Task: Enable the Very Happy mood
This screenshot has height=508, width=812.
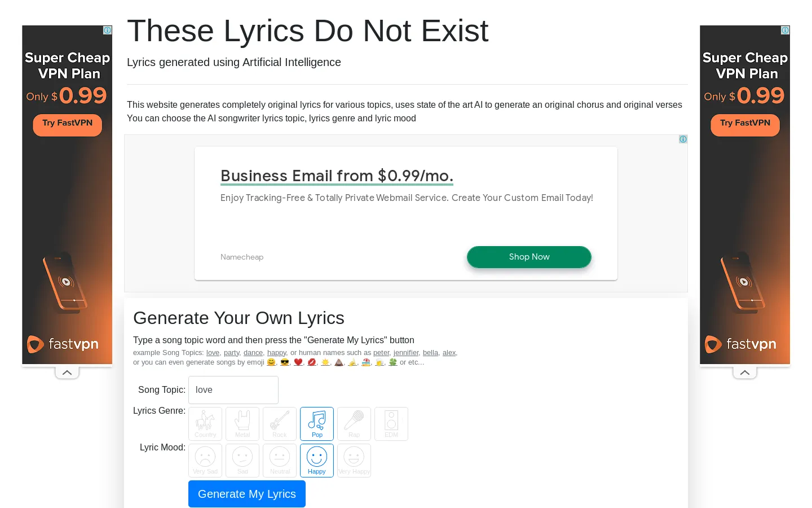Action: click(x=354, y=460)
